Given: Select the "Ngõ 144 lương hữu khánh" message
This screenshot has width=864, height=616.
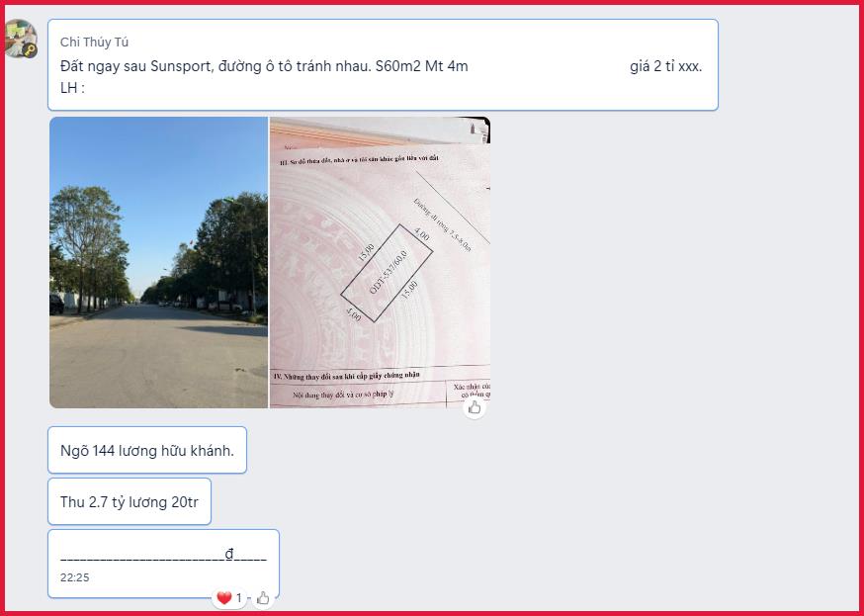Looking at the screenshot, I should (x=147, y=450).
